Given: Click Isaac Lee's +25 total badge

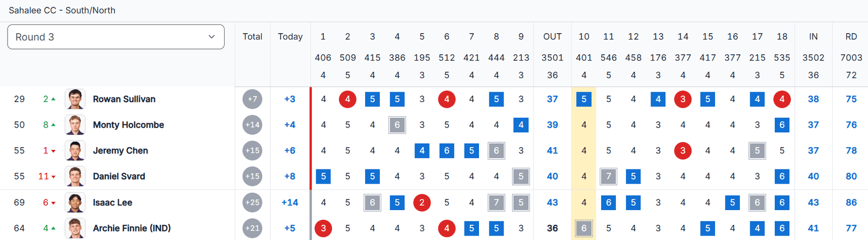Looking at the screenshot, I should tap(252, 203).
